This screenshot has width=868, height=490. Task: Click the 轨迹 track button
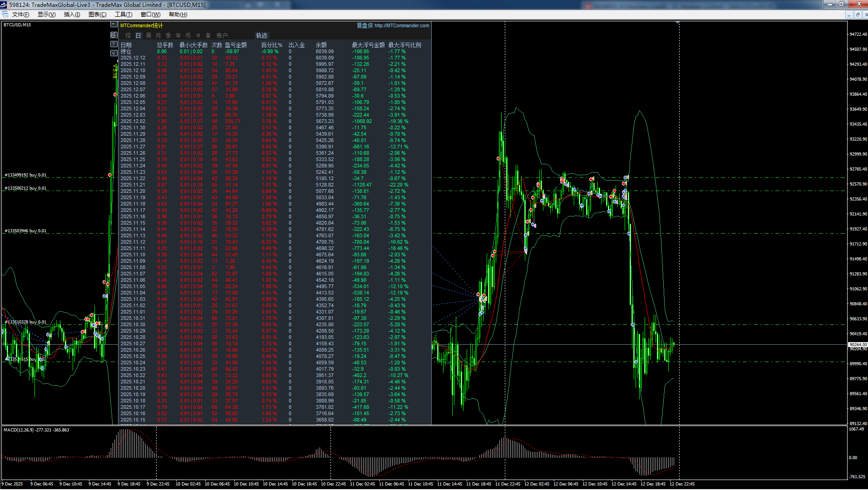(262, 35)
